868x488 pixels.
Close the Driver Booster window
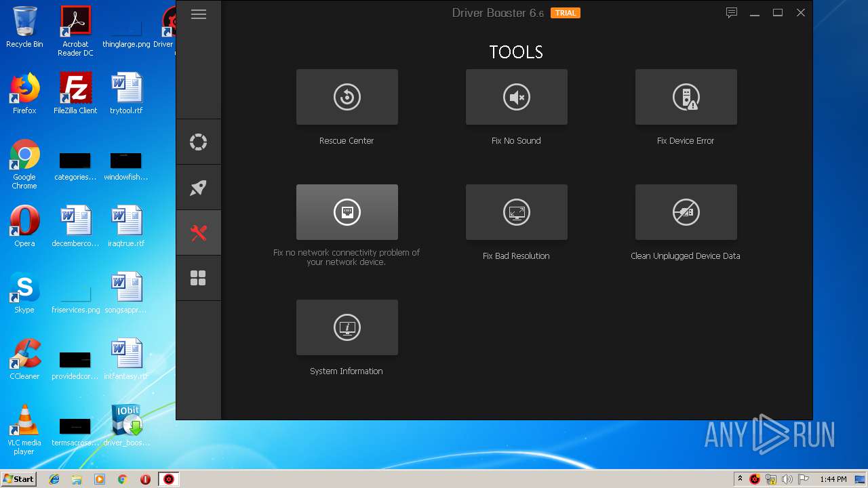coord(801,13)
